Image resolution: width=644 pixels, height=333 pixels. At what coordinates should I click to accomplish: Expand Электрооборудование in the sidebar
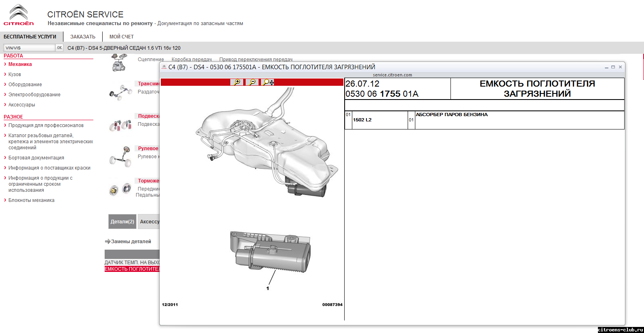[x=34, y=95]
